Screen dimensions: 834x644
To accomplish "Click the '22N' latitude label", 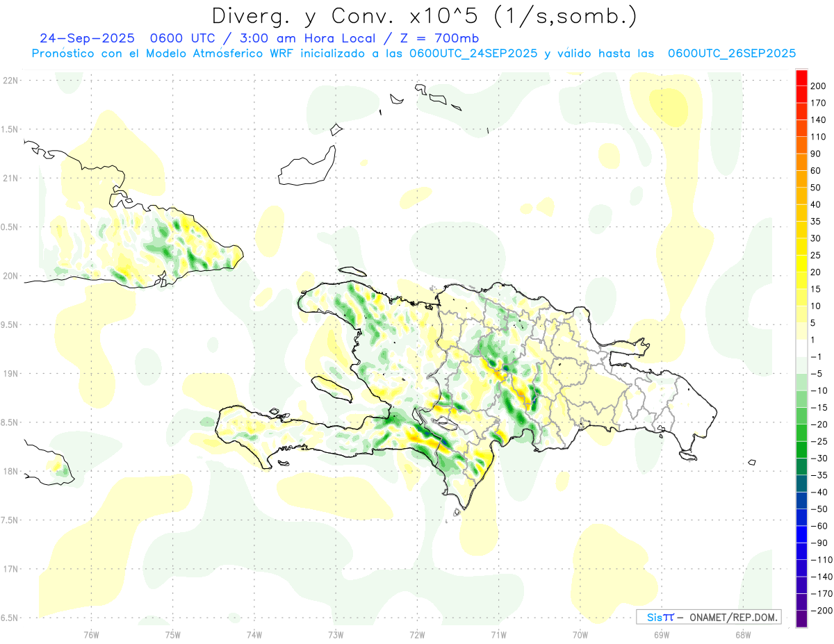I will pyautogui.click(x=10, y=81).
